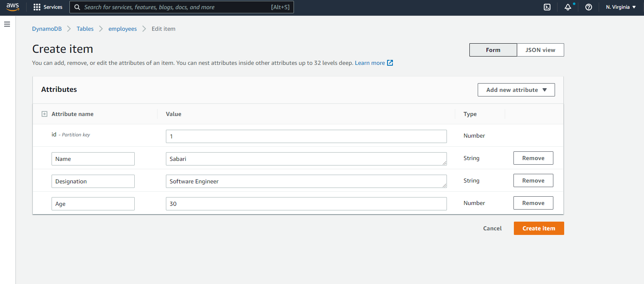The image size is (644, 284).
Task: Go to DynamoDB breadcrumb link
Action: 47,29
